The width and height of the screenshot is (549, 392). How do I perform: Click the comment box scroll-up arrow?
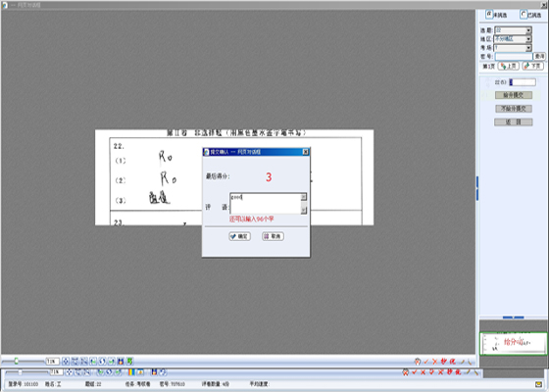304,197
